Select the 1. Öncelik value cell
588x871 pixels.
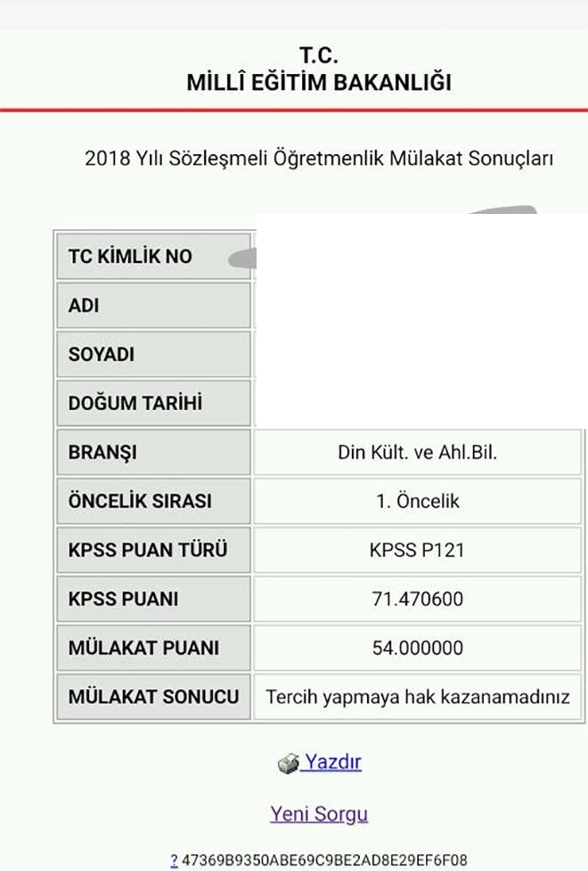418,500
